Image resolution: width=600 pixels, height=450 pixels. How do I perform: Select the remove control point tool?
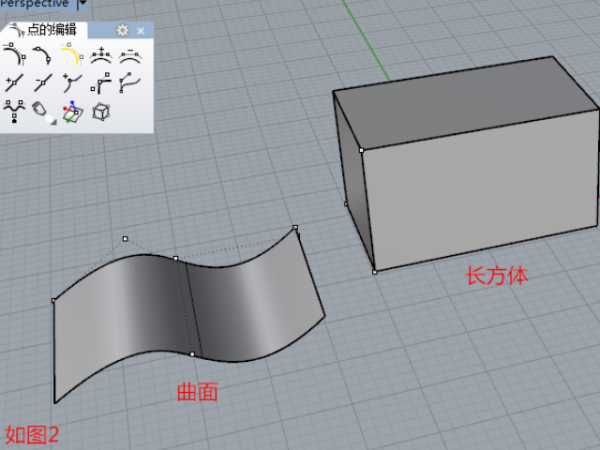tap(129, 54)
